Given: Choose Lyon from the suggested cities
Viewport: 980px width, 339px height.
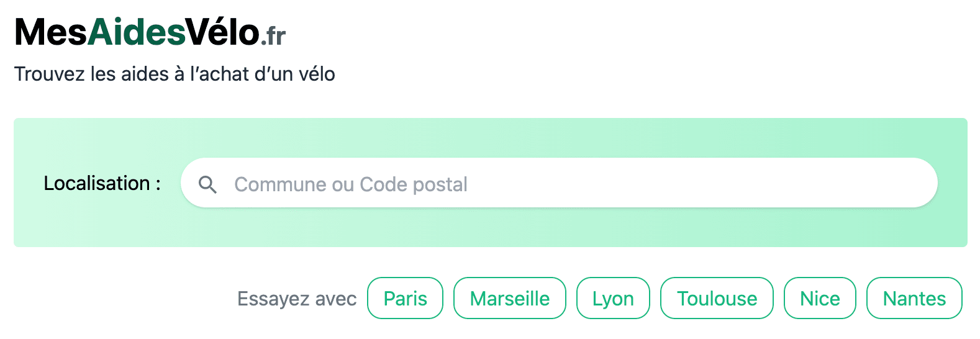Looking at the screenshot, I should 613,299.
